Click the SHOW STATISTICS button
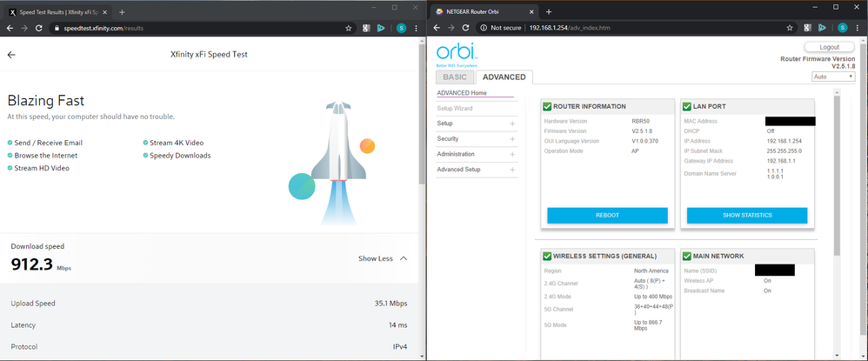Viewport: 868px width, 361px height. coord(746,215)
